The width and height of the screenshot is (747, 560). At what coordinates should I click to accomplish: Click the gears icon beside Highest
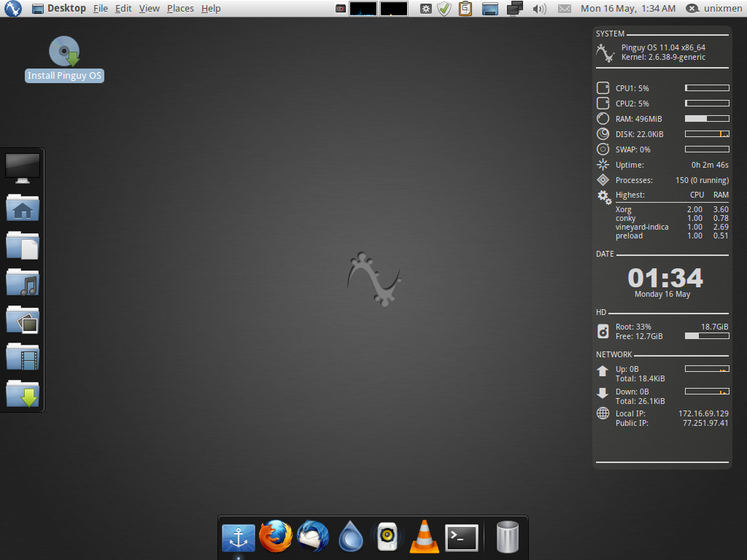[605, 197]
